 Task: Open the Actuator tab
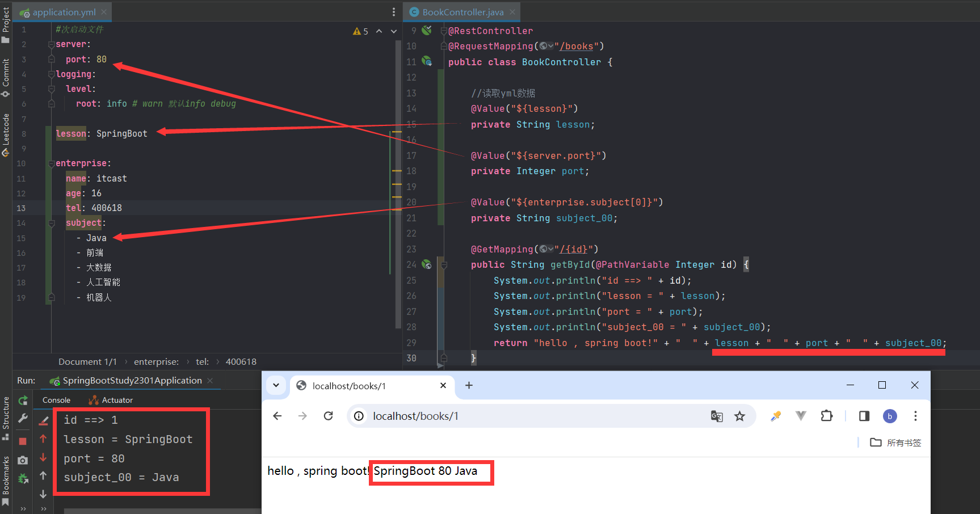point(111,400)
